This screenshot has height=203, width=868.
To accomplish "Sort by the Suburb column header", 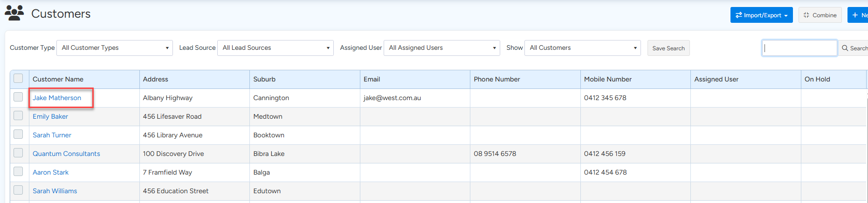I will point(264,79).
